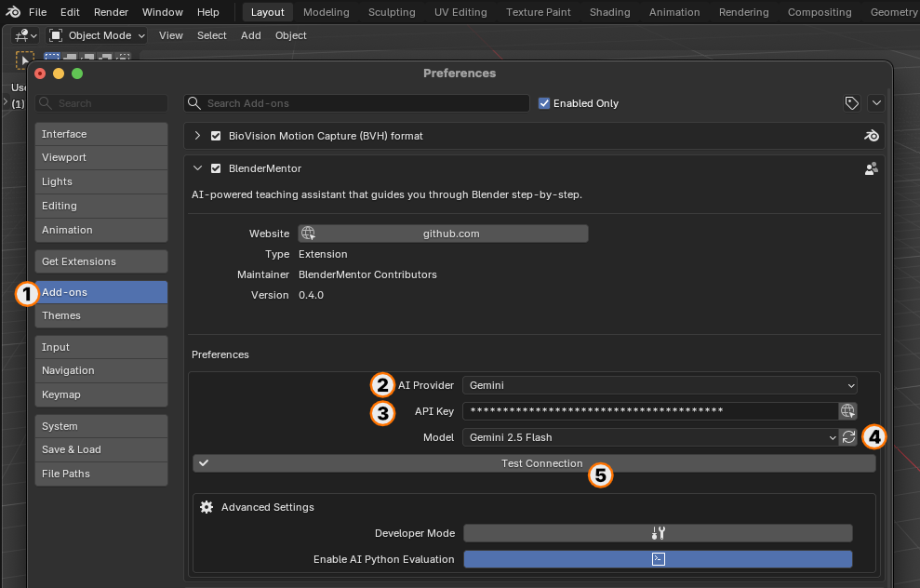Select the Layout workspace tab

click(268, 12)
